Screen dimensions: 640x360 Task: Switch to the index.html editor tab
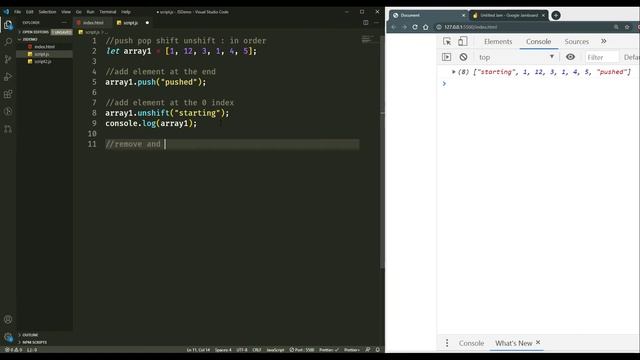(x=93, y=23)
